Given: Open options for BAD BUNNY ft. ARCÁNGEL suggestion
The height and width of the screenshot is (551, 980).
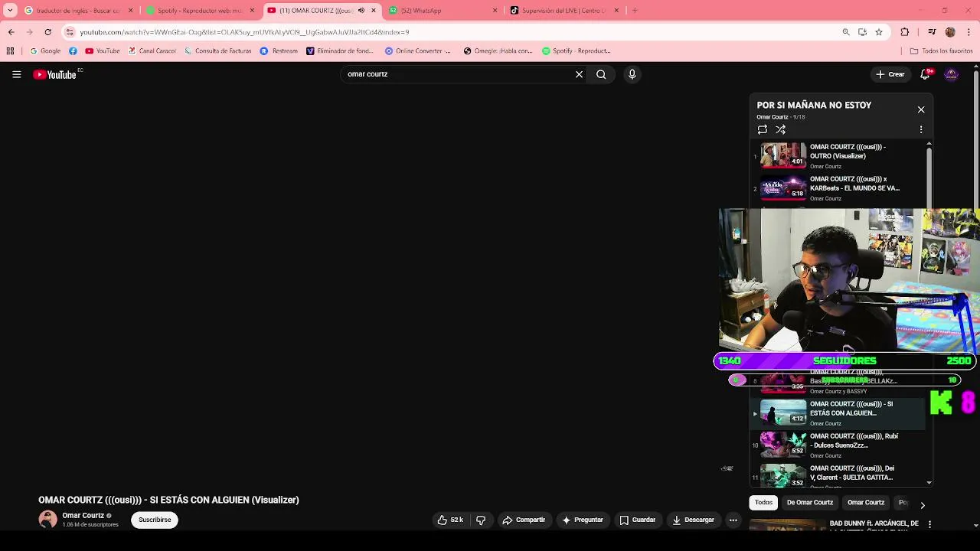Looking at the screenshot, I should (929, 524).
